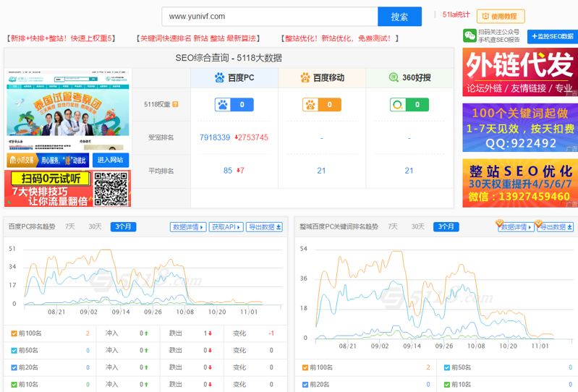Toggle 前10名 checkbox in right panel

tap(447, 384)
